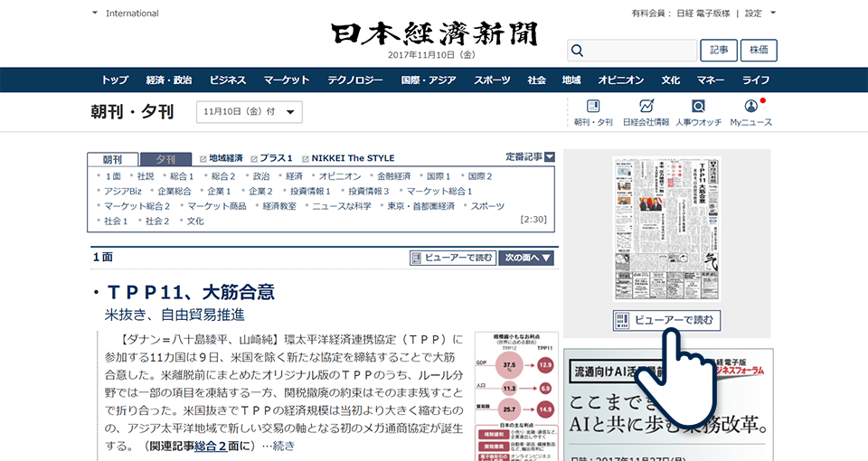Click the 記事 search button
Viewport: 868px width, 461px height.
tap(718, 51)
